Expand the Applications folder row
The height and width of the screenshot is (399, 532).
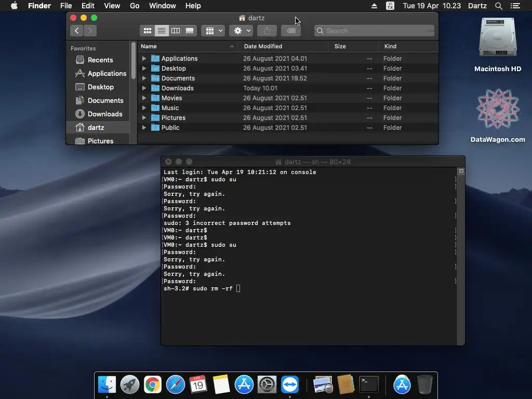point(144,58)
